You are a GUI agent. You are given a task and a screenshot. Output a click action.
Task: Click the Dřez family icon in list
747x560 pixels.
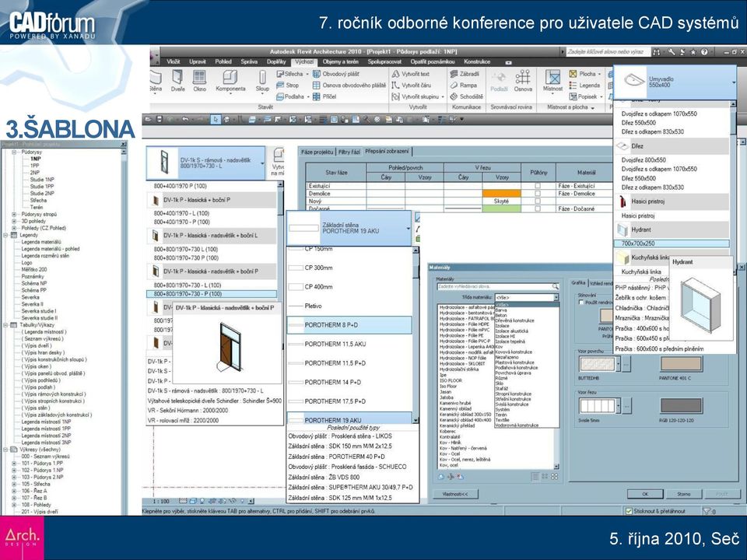622,146
